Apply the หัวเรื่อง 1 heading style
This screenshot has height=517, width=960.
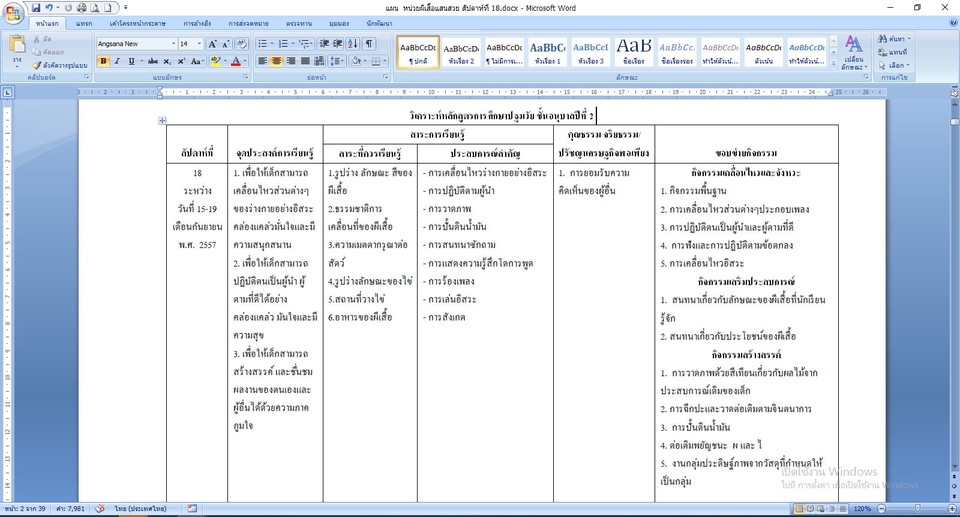click(x=547, y=52)
